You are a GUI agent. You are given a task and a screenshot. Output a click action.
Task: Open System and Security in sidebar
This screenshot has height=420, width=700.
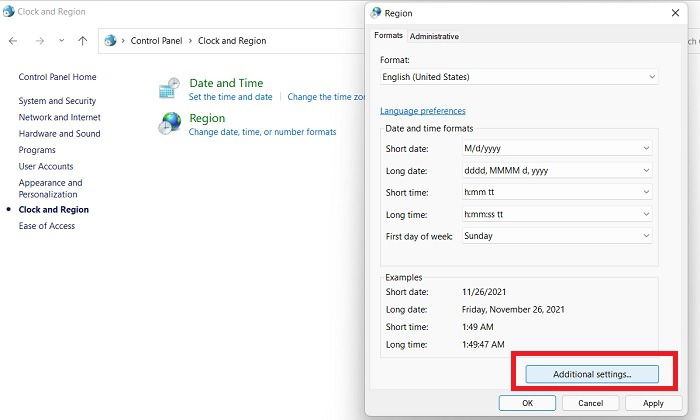coord(57,101)
